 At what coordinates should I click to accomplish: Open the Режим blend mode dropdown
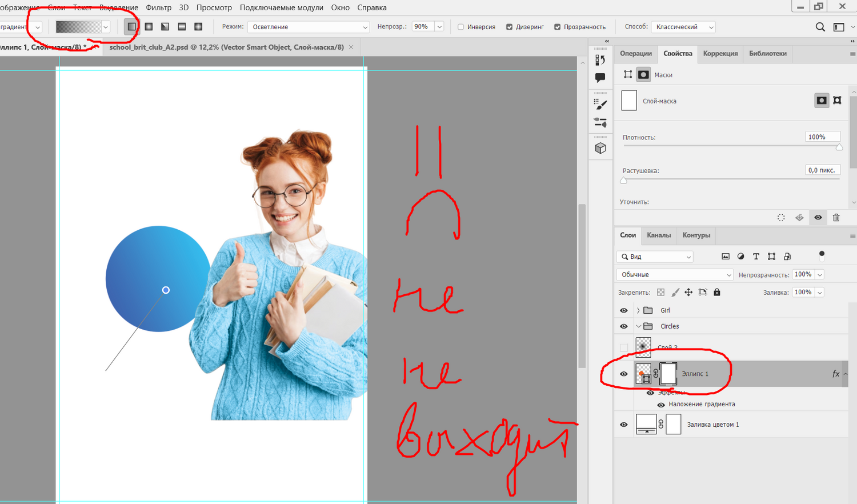tap(309, 27)
